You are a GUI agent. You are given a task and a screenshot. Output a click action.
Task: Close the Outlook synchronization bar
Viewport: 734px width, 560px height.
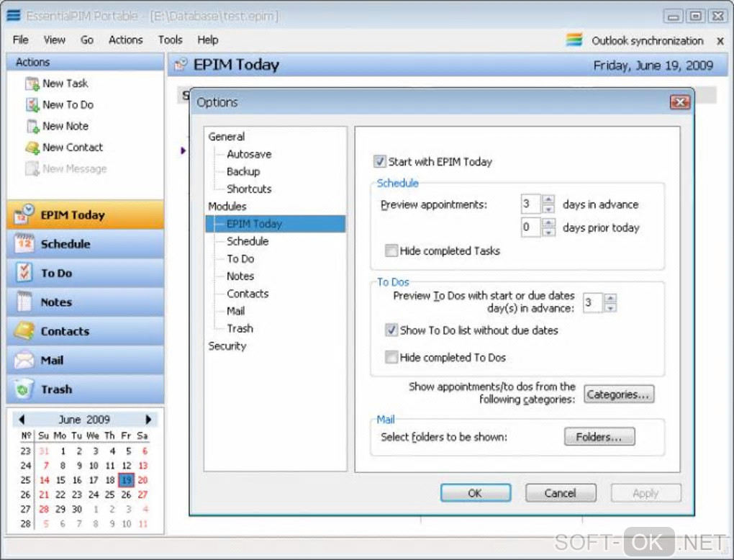720,41
